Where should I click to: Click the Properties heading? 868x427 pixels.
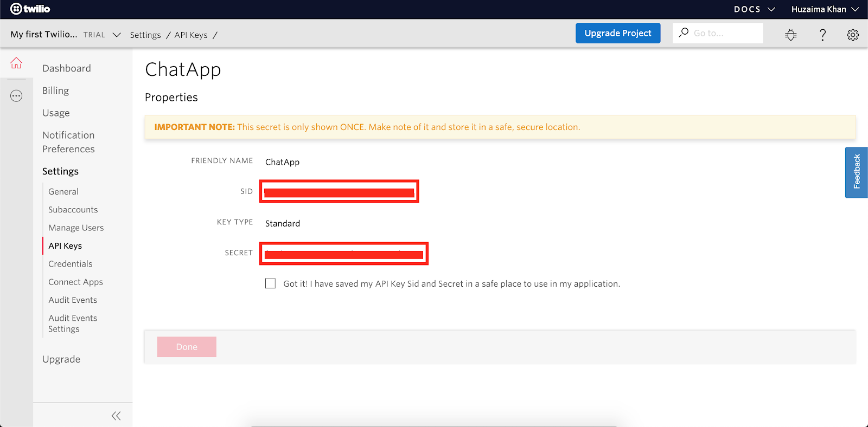[x=171, y=97]
